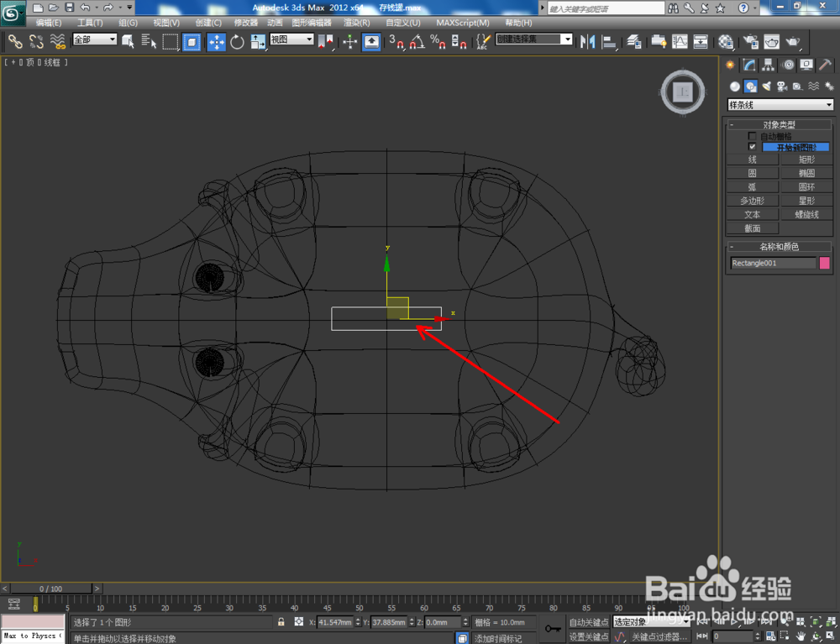
Task: Open named selection sets dropdown 创建选择集
Action: tap(534, 39)
